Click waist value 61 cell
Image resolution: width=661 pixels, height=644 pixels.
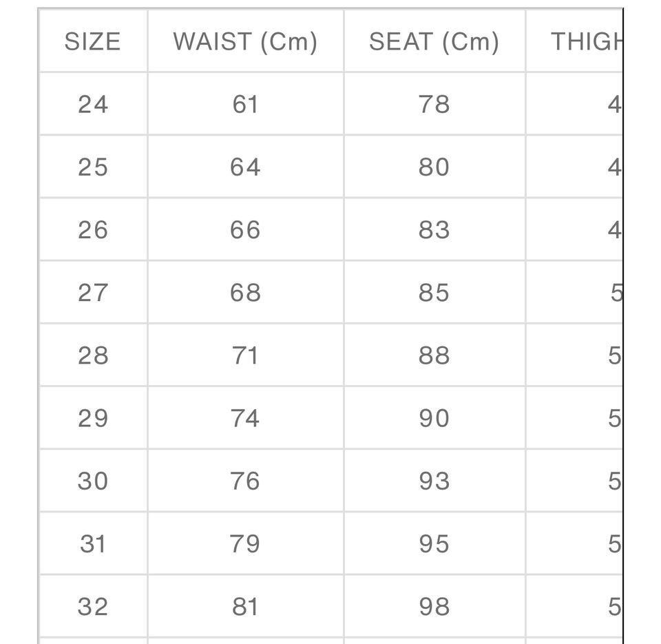pos(245,104)
